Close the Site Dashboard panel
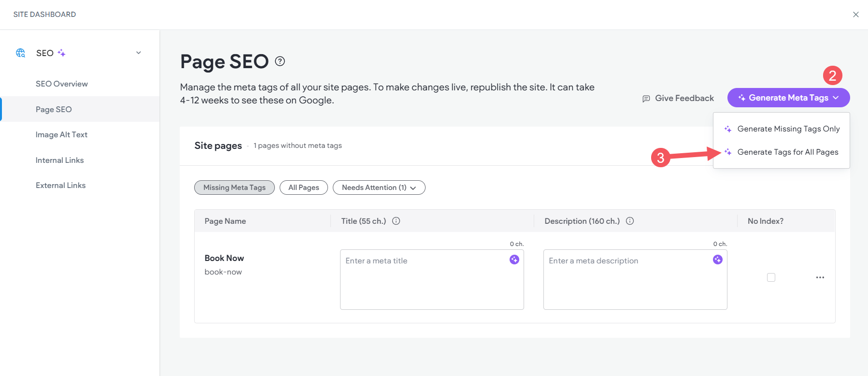Viewport: 868px width, 376px height. [856, 14]
